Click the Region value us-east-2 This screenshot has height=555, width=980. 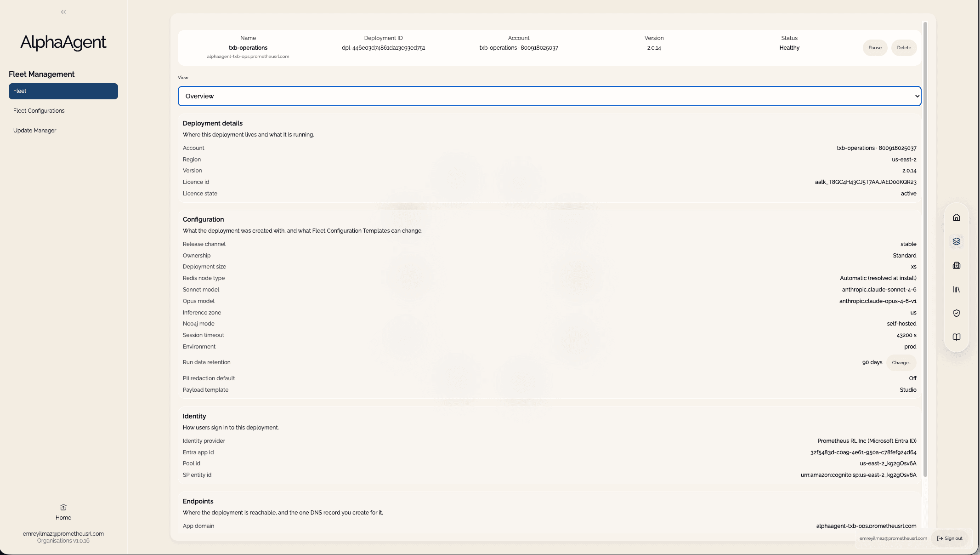tap(904, 160)
